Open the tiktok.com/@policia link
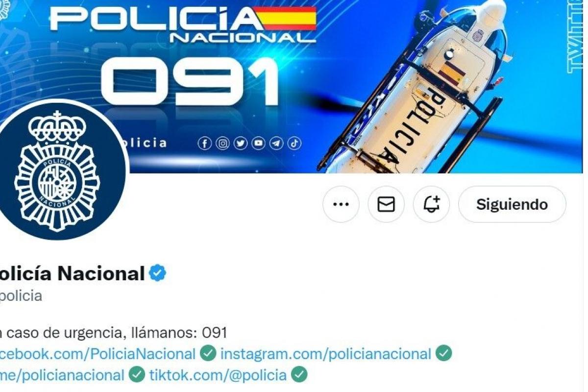The image size is (588, 392). point(218,375)
